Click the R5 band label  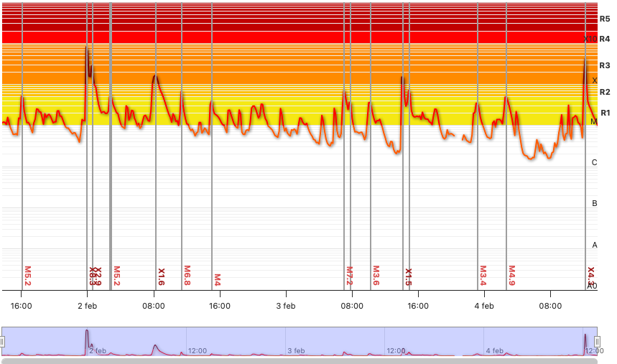click(x=605, y=19)
